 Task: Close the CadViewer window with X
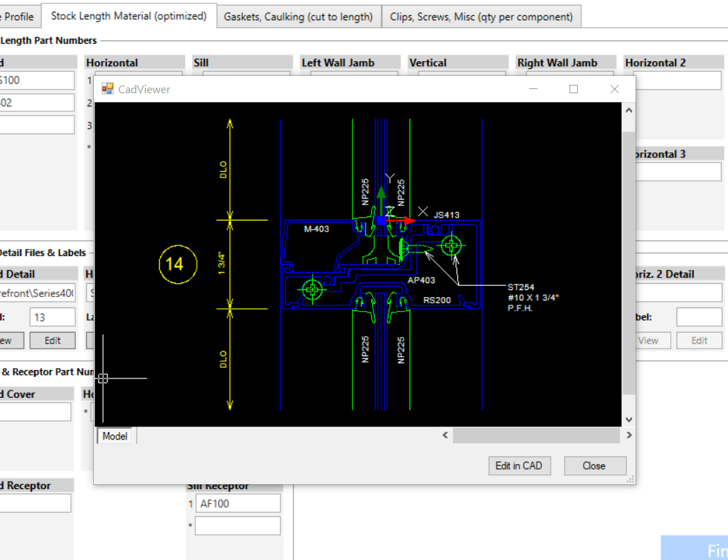(614, 88)
